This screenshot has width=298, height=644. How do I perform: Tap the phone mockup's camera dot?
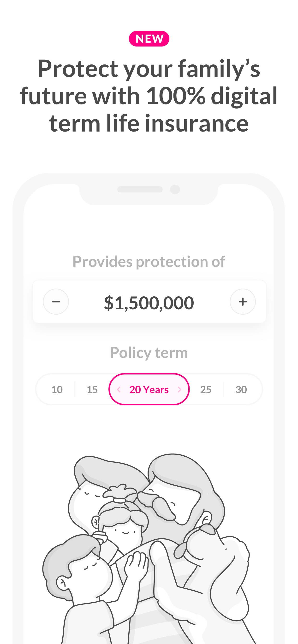175,189
